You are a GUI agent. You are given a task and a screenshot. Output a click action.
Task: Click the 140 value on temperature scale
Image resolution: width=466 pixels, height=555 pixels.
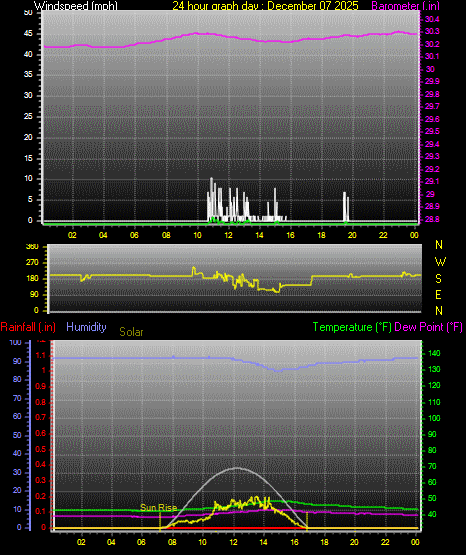point(434,353)
